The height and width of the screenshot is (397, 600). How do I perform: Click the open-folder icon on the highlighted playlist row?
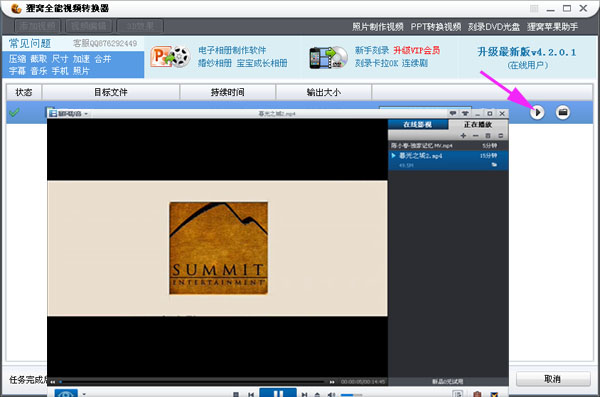click(x=494, y=165)
